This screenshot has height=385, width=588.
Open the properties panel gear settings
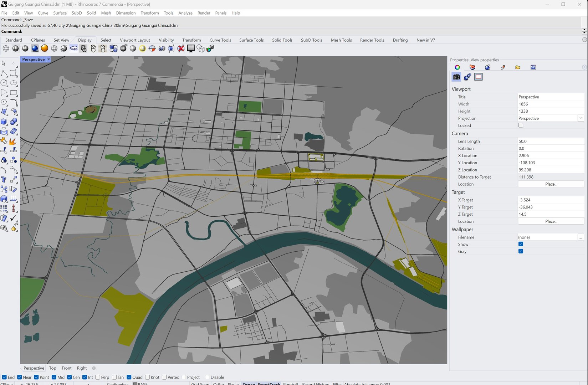(x=584, y=67)
